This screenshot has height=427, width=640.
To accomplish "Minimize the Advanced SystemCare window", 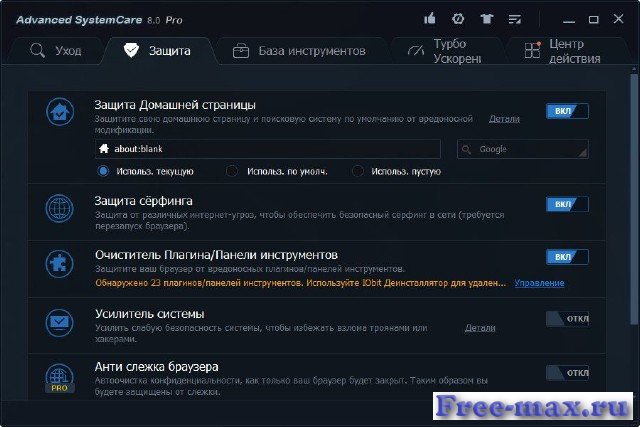I will point(569,19).
